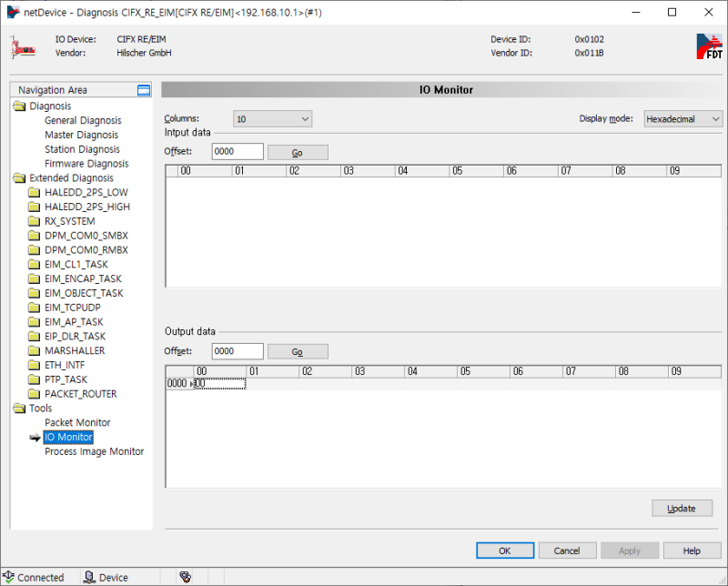Select EIP_DLR_TASK tree entry

pyautogui.click(x=76, y=337)
